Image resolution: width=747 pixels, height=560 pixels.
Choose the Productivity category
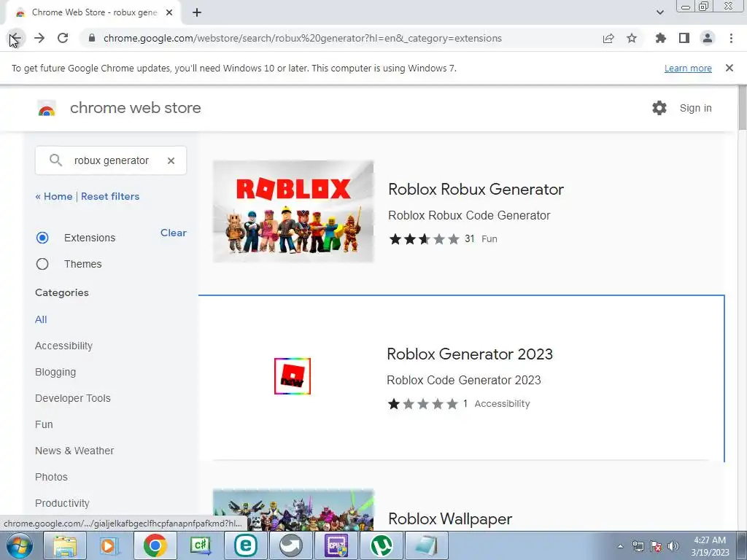pyautogui.click(x=63, y=503)
